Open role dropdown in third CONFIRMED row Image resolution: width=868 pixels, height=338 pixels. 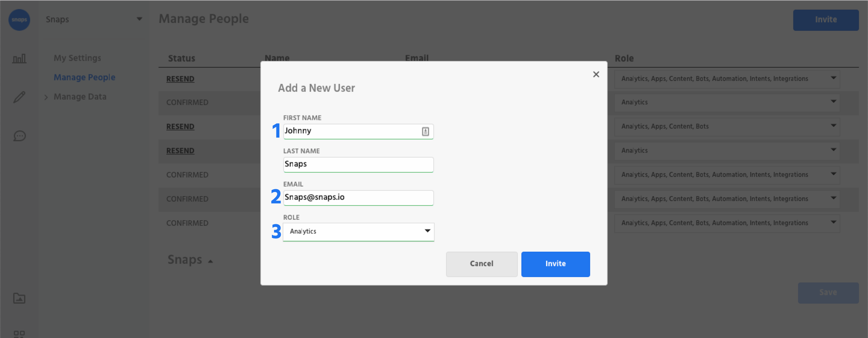727,199
